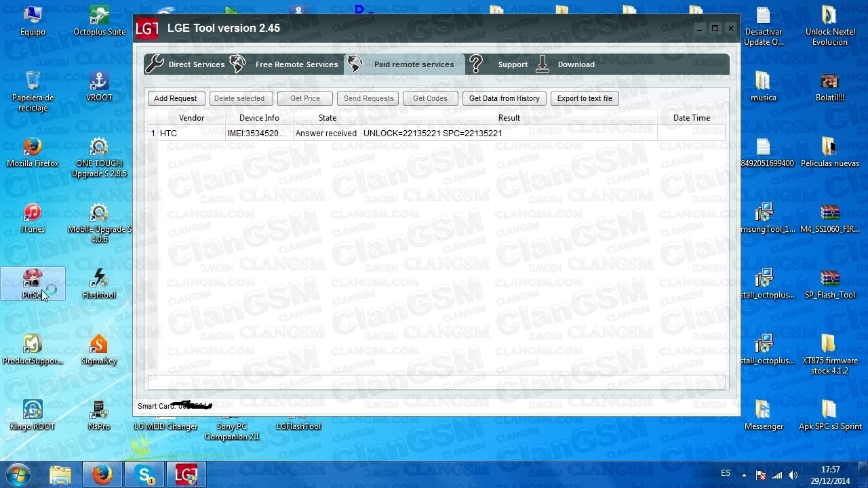Click Export to text file button
Viewport: 868px width, 488px height.
point(585,98)
